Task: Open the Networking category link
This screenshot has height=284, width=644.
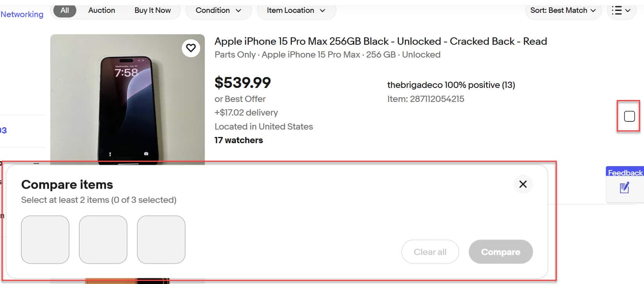Action: tap(22, 14)
